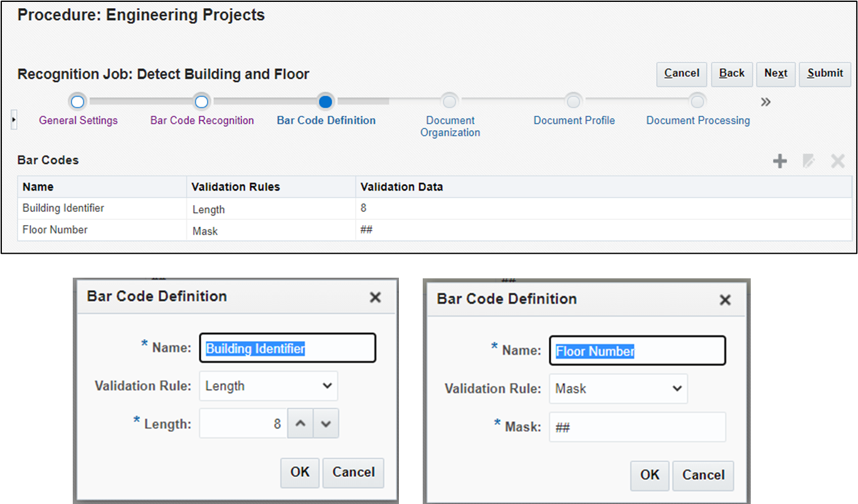The image size is (858, 504).
Task: Proceed using the Next button
Action: point(775,74)
